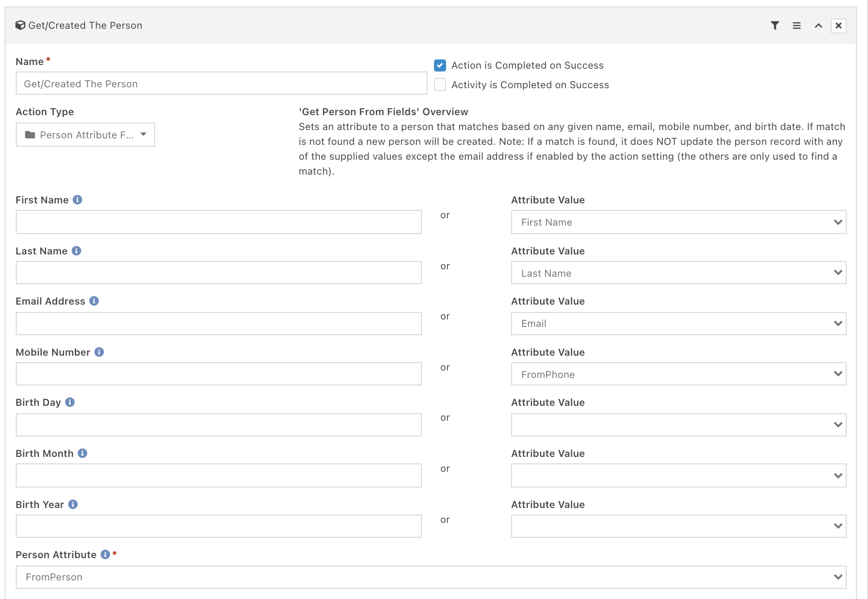Show Email Address info tooltip icon
Viewport: 868px width, 599px height.
(94, 301)
